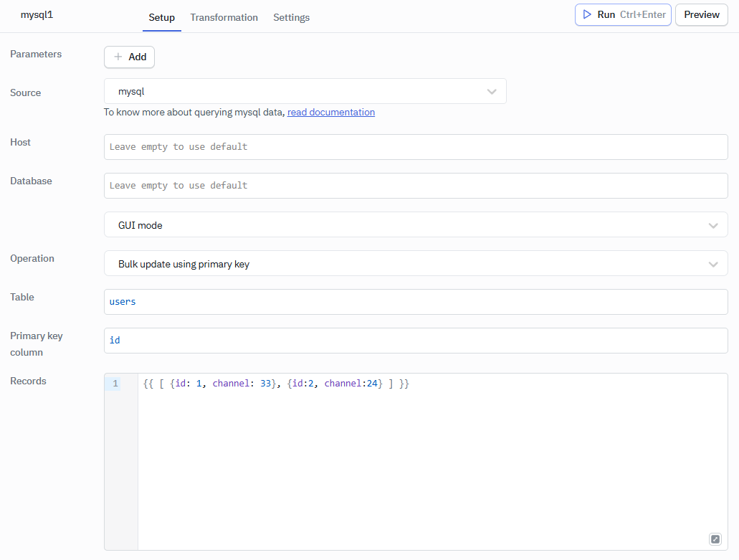This screenshot has width=739, height=560.
Task: Click the GUI mode chevron icon
Action: (x=713, y=224)
